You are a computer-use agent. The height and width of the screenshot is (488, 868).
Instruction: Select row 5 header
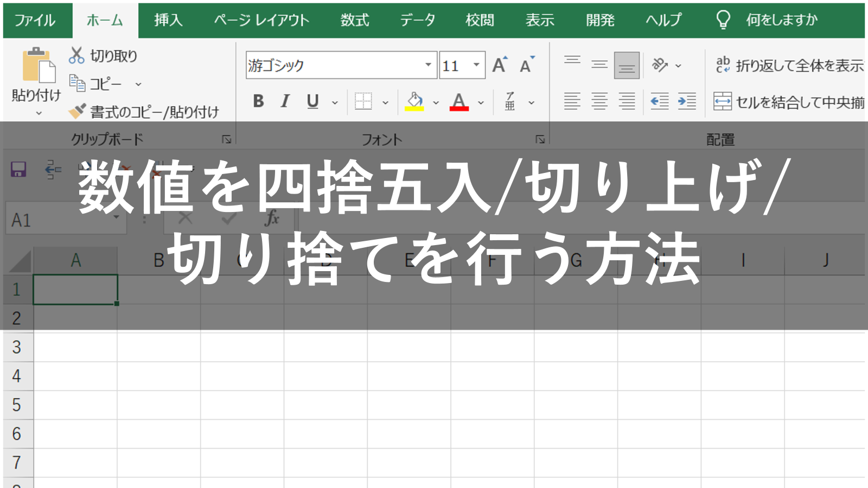[x=17, y=405]
